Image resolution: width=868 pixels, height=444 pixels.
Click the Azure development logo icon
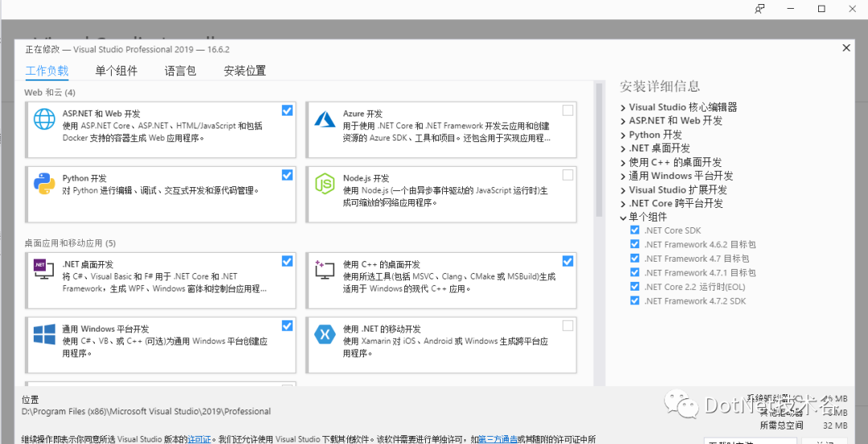click(x=325, y=119)
